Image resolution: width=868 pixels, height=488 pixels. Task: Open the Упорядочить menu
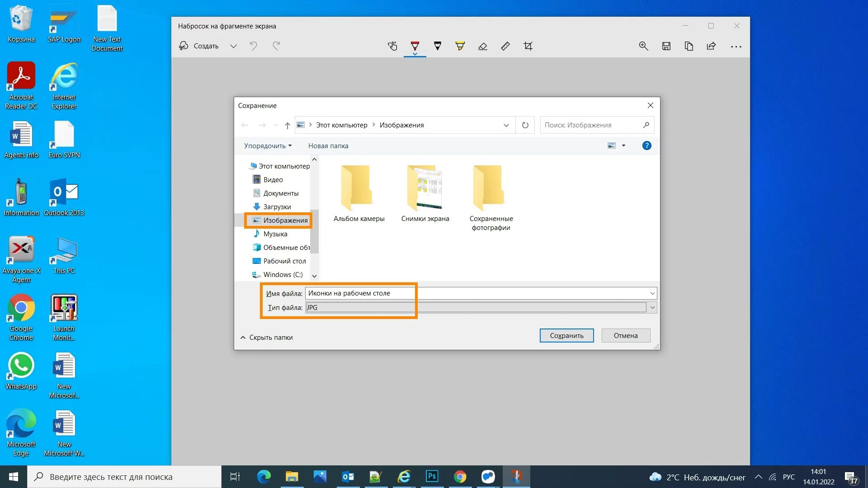268,145
